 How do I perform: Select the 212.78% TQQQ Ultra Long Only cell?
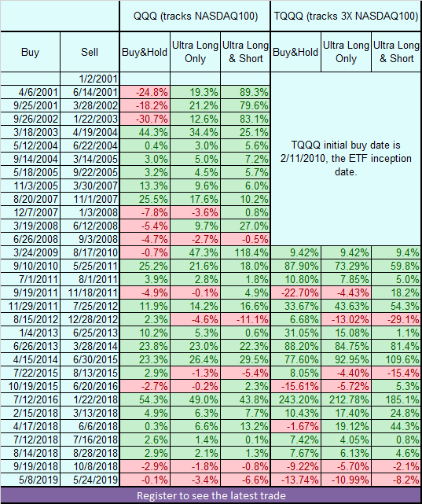(x=347, y=400)
